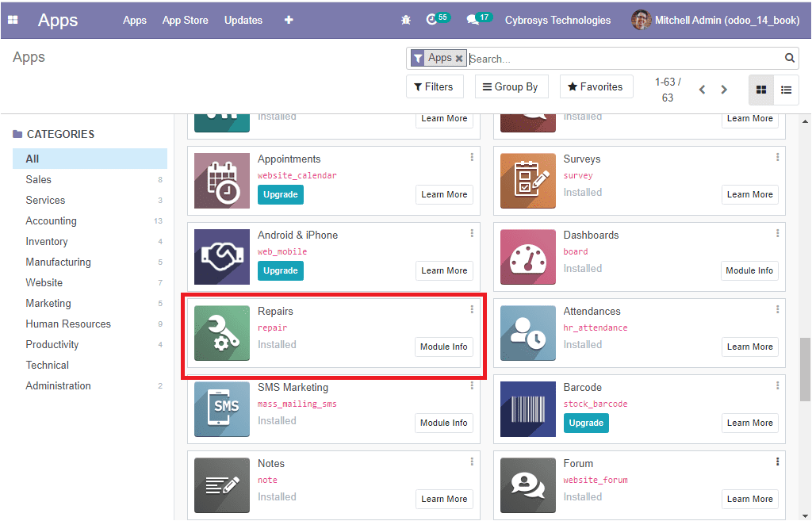Open Forum card three-dot menu
The image size is (812, 521).
point(777,462)
